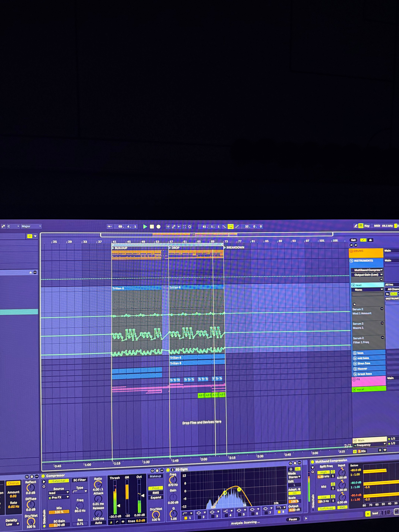Click the Pause analysis button
399x532 pixels.
click(x=293, y=519)
